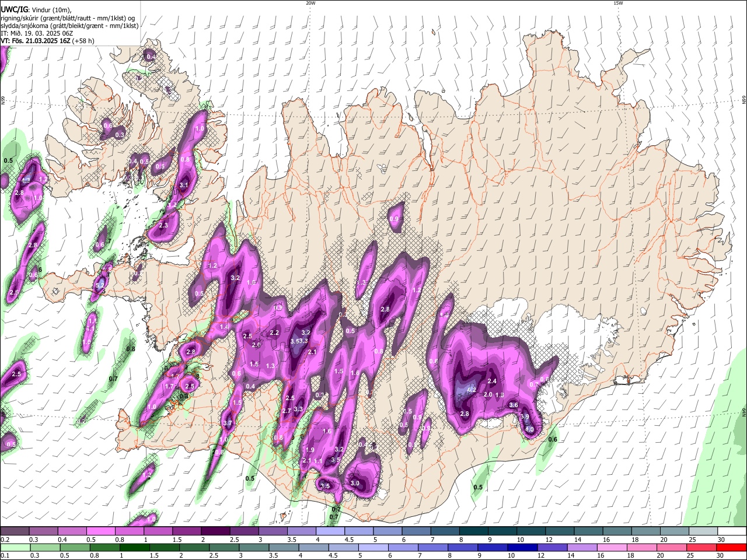Click the "3.0" precipitation value on the map
Screen dimensions: 747x560
355,483
